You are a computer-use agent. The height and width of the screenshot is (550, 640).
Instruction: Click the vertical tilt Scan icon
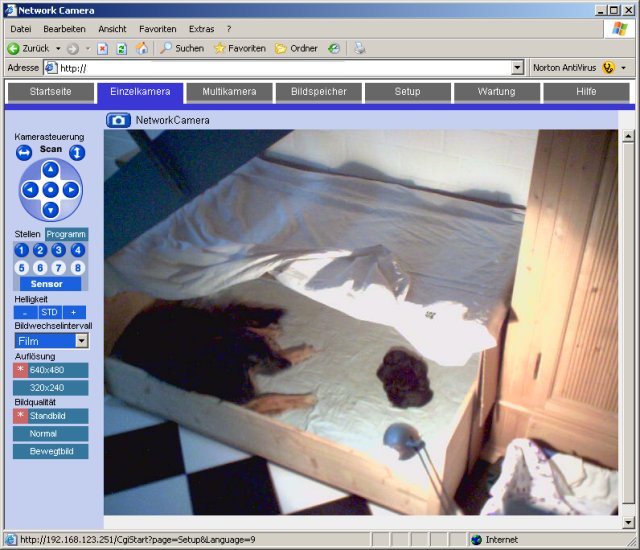pos(76,153)
